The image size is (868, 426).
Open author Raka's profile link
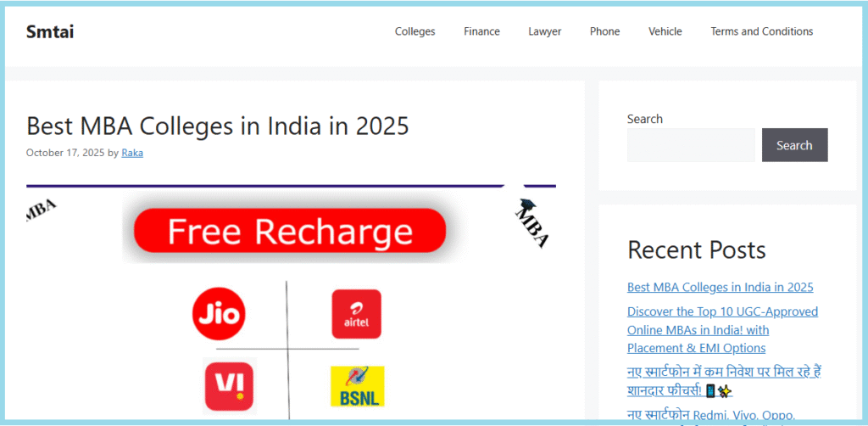click(132, 153)
